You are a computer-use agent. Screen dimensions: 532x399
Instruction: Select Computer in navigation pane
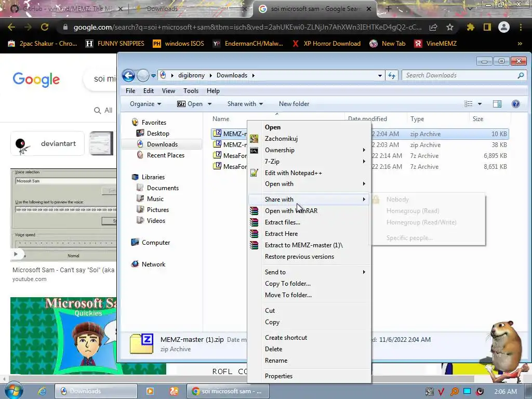coord(156,243)
